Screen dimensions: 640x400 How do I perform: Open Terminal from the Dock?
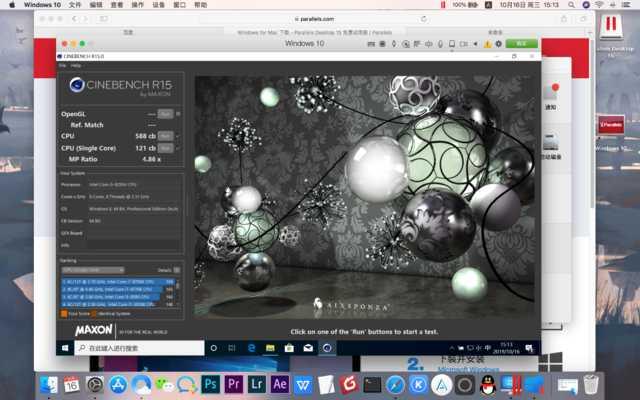pyautogui.click(x=372, y=384)
